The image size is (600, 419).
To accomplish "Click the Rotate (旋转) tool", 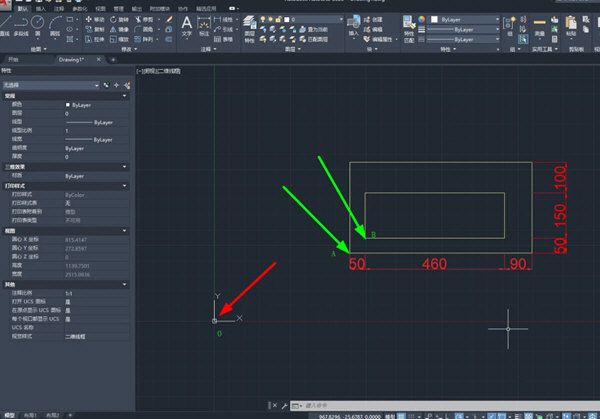I will click(x=119, y=19).
